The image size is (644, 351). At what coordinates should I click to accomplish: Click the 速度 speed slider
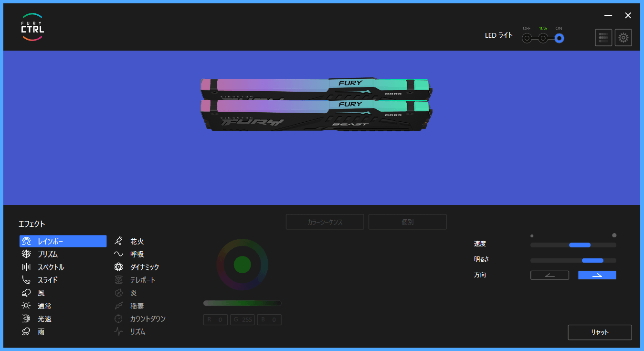573,245
